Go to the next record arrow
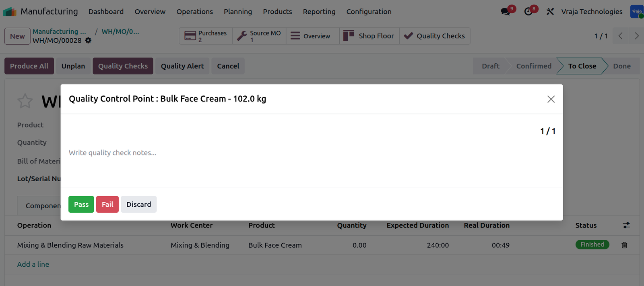644x286 pixels. point(636,36)
